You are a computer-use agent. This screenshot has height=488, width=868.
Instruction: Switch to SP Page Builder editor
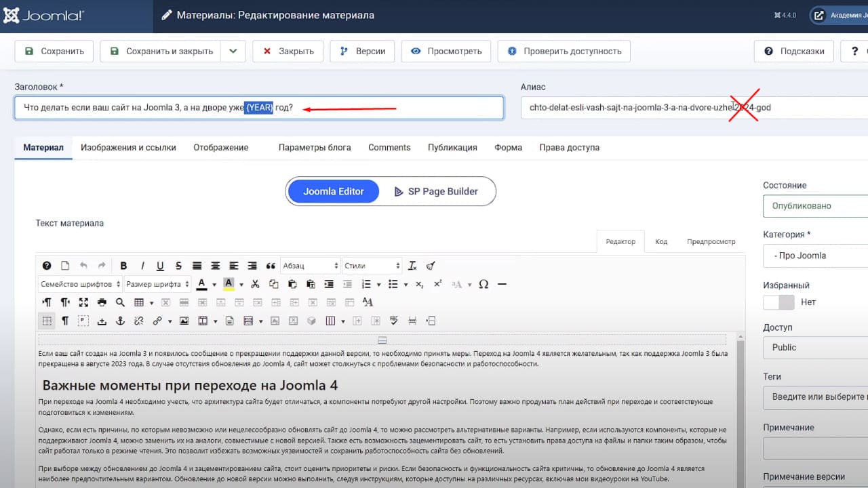click(x=436, y=191)
